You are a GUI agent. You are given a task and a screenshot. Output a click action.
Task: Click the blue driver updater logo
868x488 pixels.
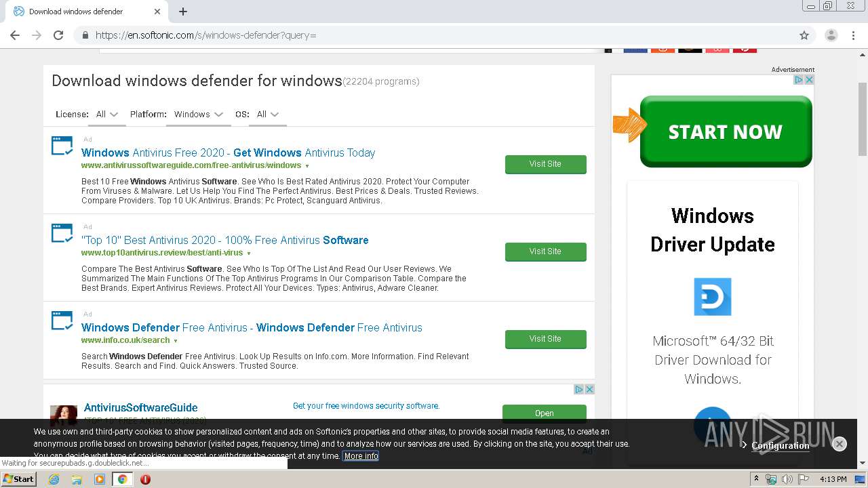(x=713, y=296)
